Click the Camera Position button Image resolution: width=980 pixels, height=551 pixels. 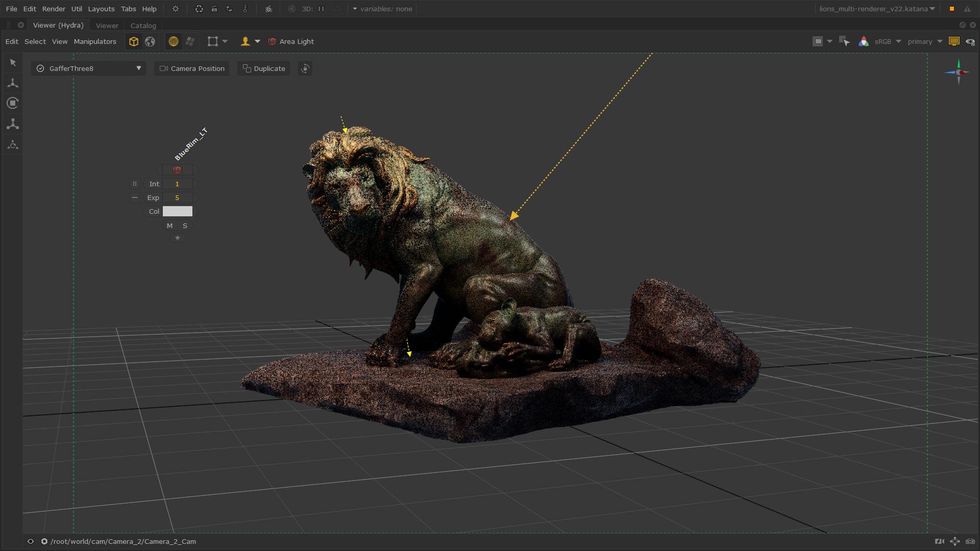(191, 68)
